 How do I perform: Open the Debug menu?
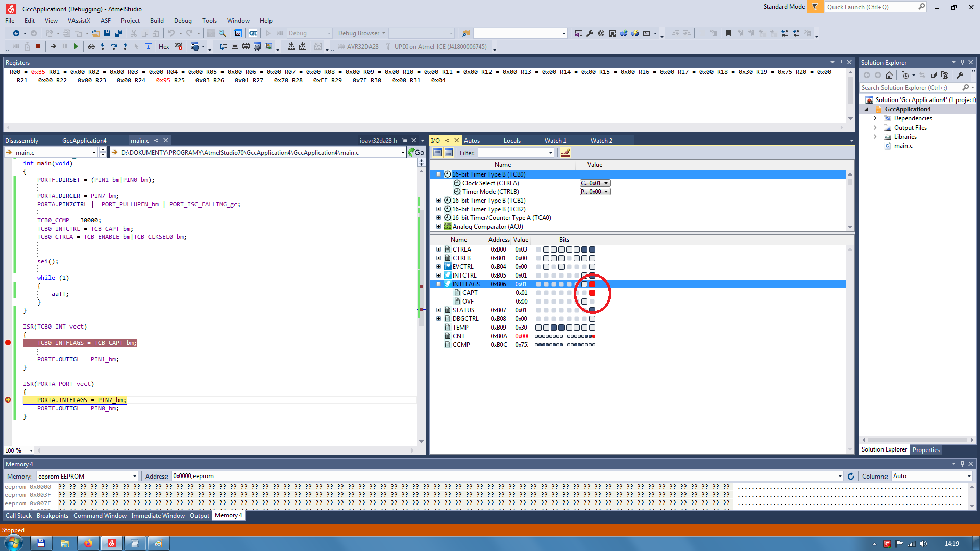pyautogui.click(x=182, y=21)
